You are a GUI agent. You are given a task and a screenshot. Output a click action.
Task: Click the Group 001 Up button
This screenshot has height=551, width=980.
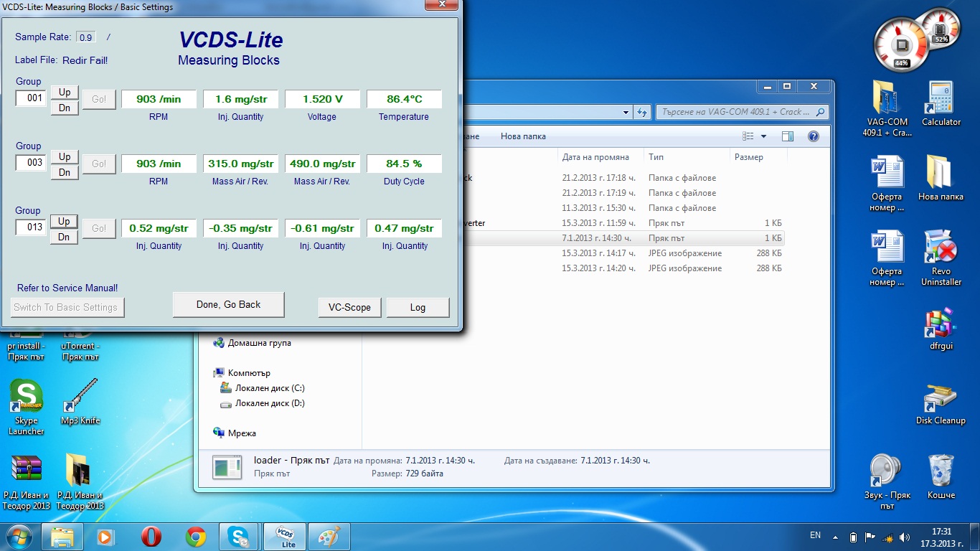pos(65,92)
